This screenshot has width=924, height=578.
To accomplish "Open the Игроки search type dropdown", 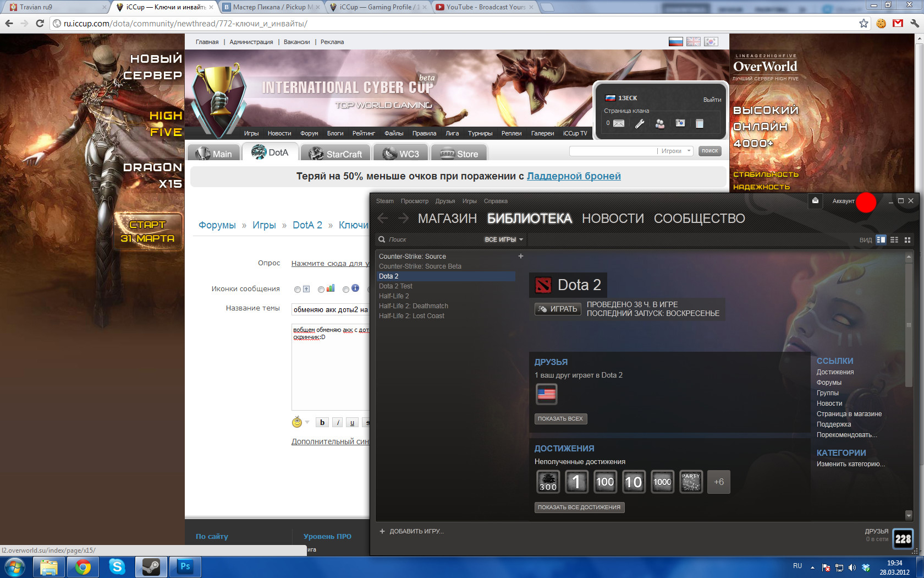I will [x=675, y=151].
